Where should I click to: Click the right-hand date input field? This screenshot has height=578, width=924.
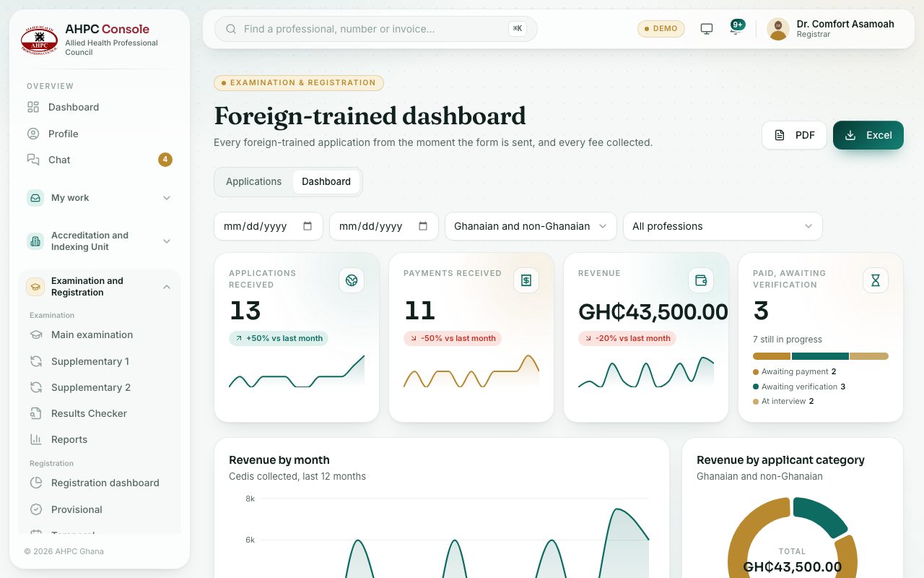click(384, 226)
